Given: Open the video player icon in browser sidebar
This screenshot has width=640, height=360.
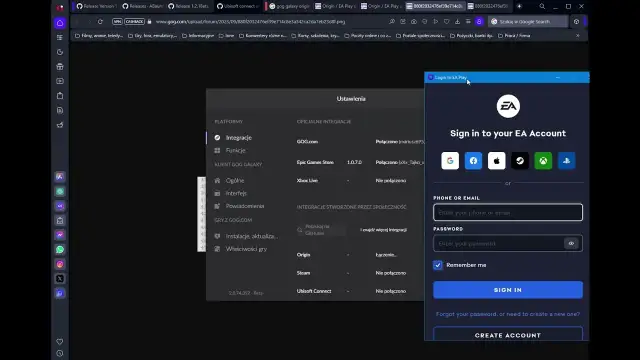Looking at the screenshot, I should [x=60, y=81].
